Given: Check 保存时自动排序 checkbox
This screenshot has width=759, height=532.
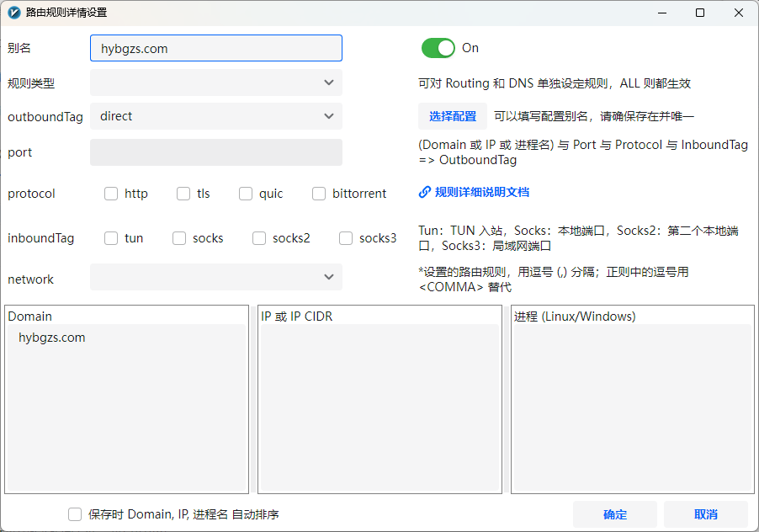Looking at the screenshot, I should pyautogui.click(x=75, y=514).
